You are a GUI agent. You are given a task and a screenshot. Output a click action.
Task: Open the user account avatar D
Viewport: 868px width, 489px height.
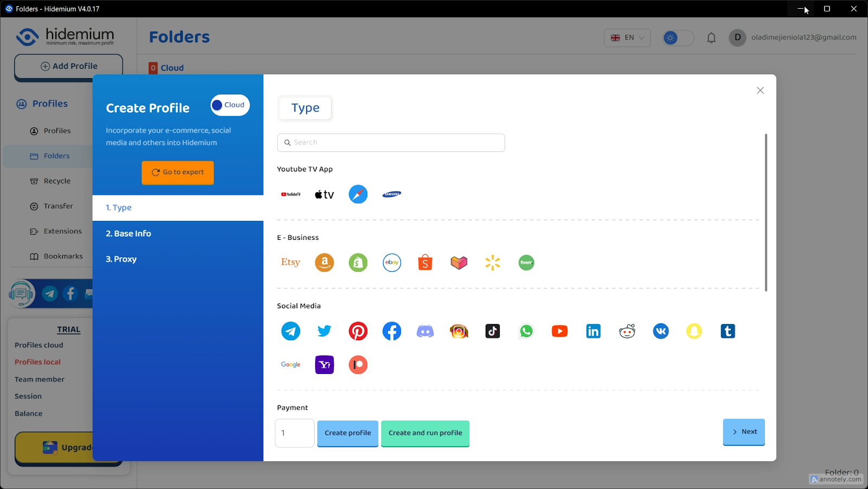pos(737,37)
